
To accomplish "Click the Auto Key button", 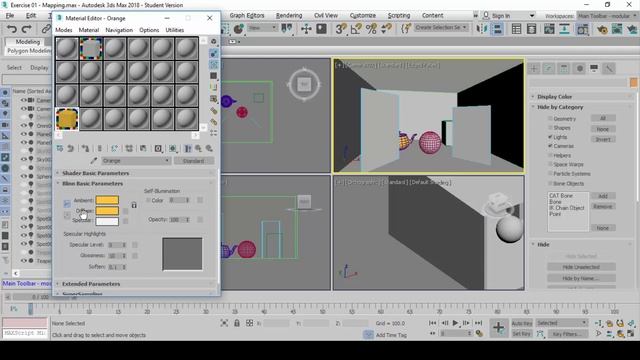I will coord(522,323).
